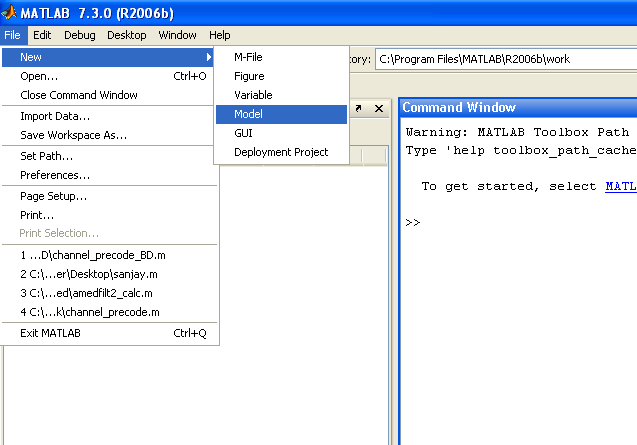Open recent file sanjay.m
637x445 pixels.
(108, 274)
